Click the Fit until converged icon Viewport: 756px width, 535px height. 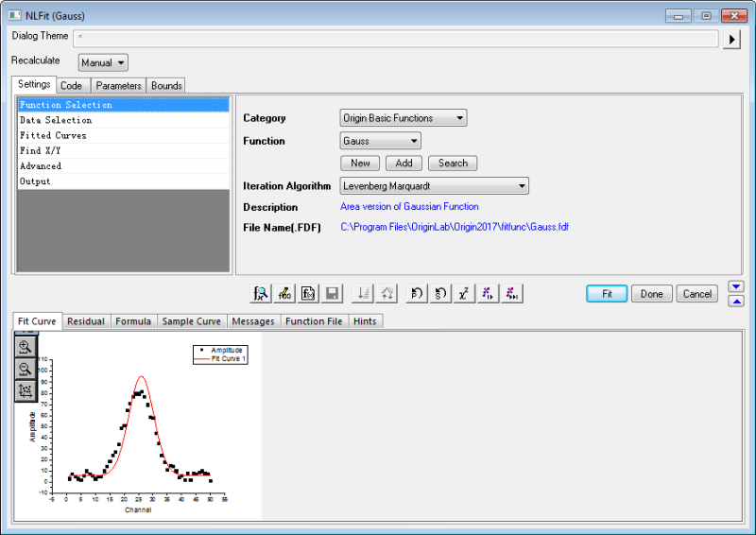click(512, 294)
